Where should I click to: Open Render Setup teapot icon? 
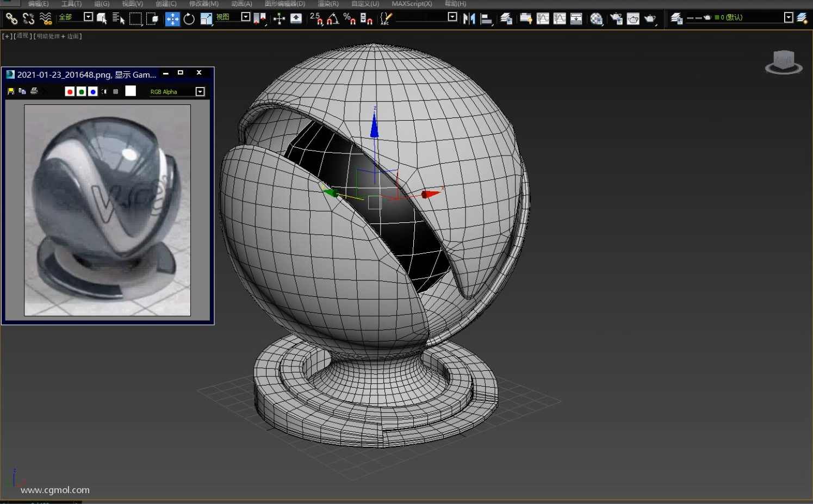616,19
